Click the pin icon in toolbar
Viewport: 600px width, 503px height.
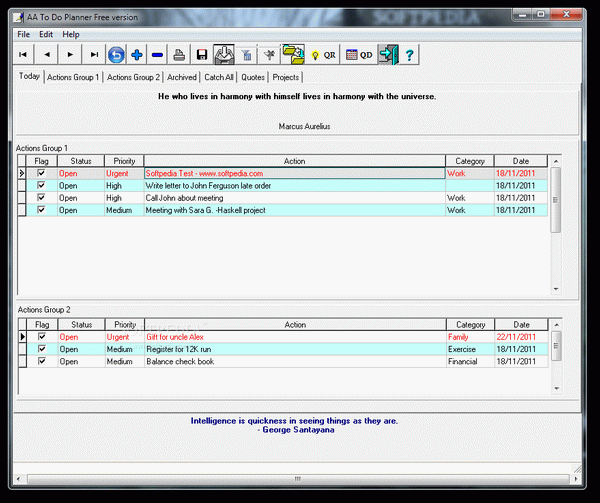(x=269, y=55)
